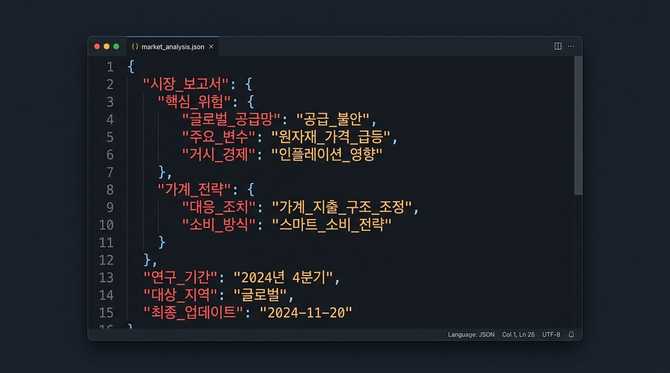This screenshot has width=670, height=373.
Task: Click the "스마트_소비_전략" value
Action: click(332, 225)
